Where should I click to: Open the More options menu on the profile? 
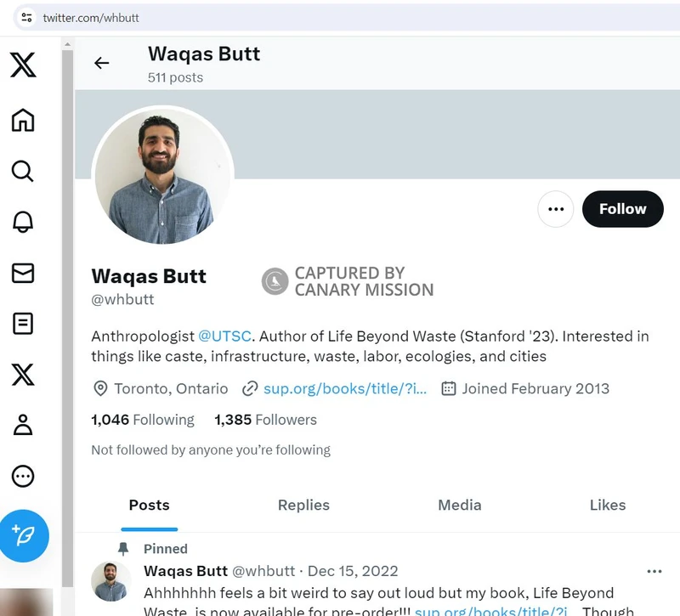[x=556, y=209]
